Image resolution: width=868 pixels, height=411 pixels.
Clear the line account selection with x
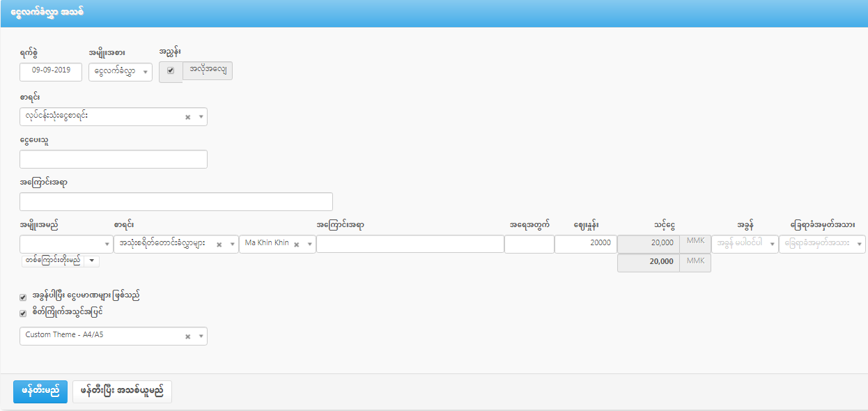[x=219, y=245]
